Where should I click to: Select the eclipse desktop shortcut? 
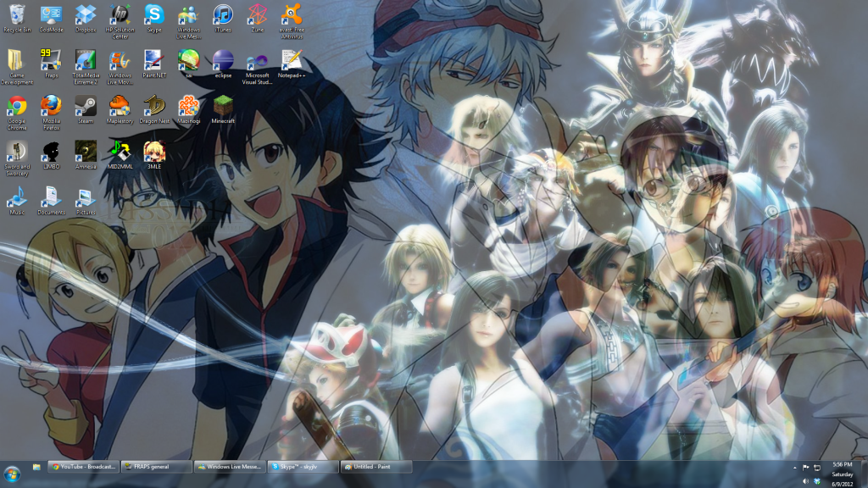tap(223, 64)
